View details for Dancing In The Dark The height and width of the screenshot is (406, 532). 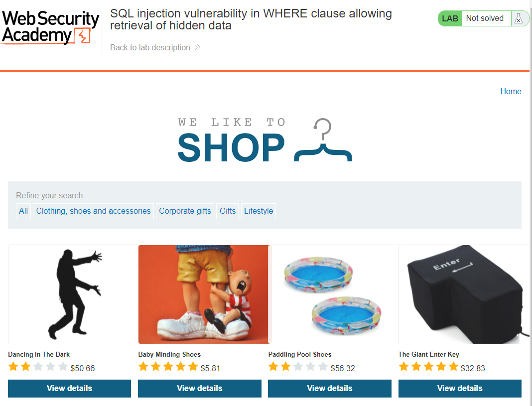coord(70,389)
